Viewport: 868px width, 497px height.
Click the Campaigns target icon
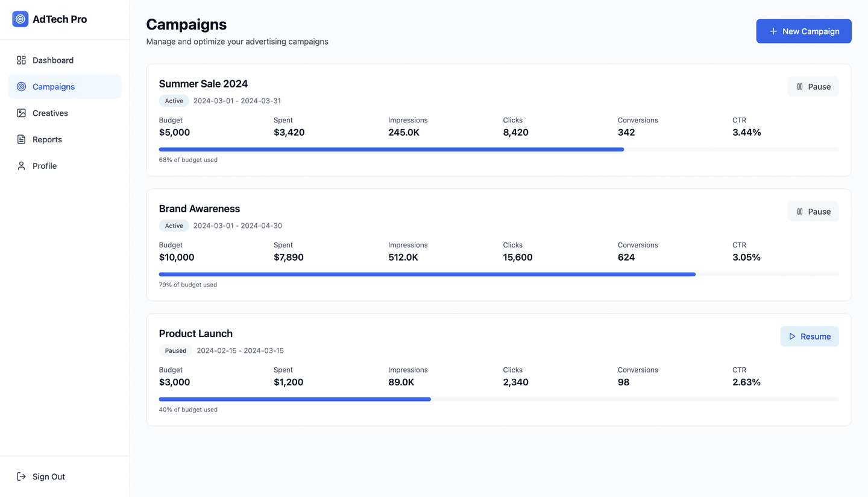click(20, 86)
